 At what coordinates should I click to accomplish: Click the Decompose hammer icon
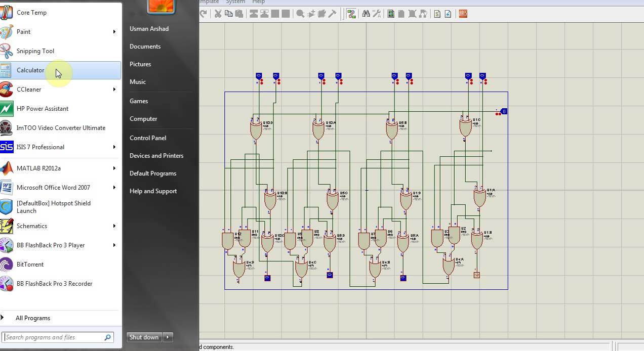click(332, 14)
